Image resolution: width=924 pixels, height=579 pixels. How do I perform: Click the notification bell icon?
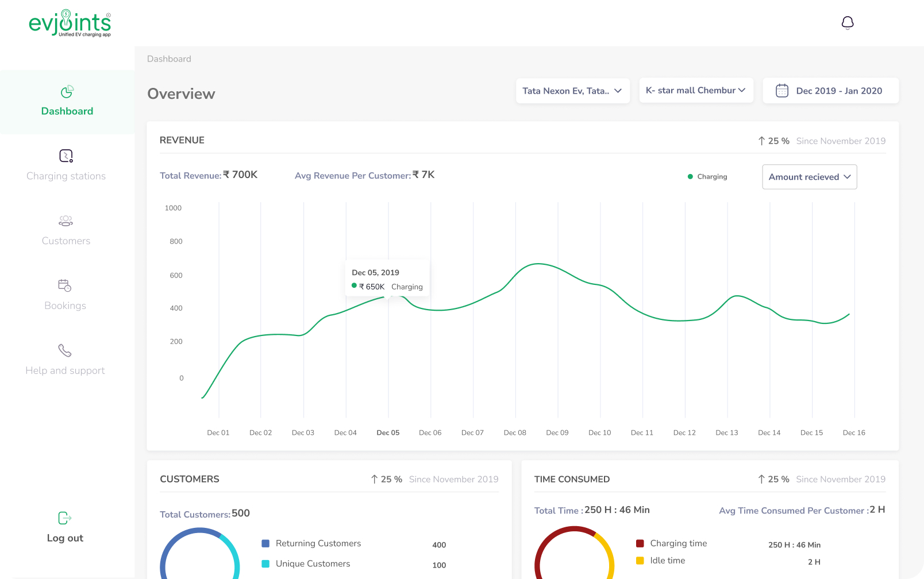848,23
